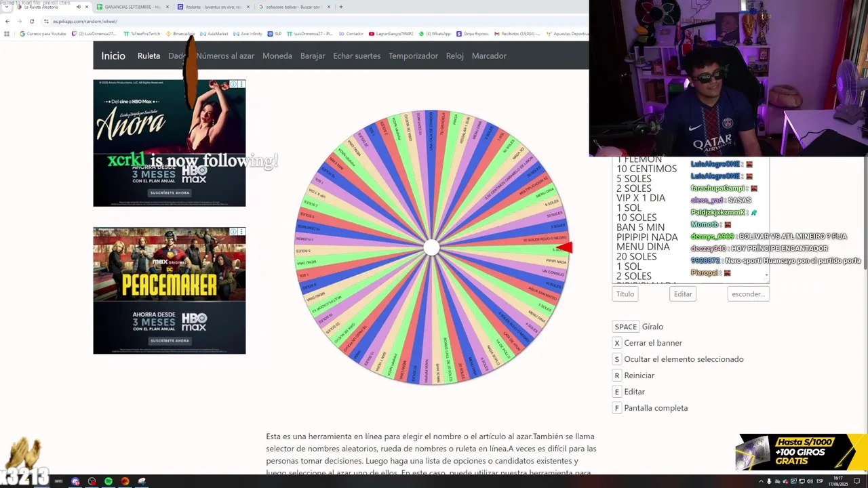Click E key button to Editar

tap(617, 392)
